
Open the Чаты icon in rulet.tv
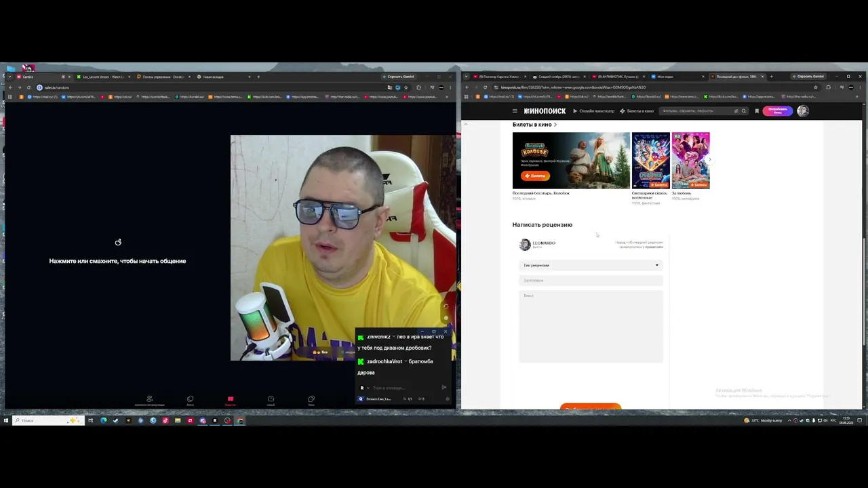coord(311,399)
